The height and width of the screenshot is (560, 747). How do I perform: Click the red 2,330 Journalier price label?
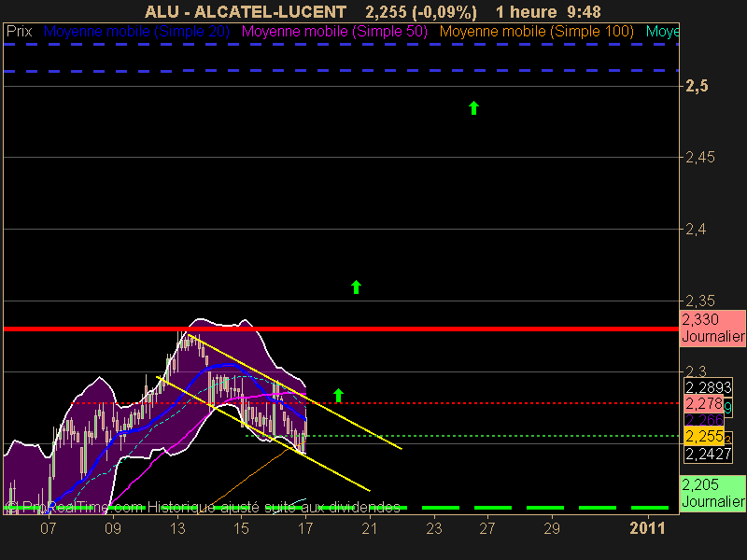point(712,328)
